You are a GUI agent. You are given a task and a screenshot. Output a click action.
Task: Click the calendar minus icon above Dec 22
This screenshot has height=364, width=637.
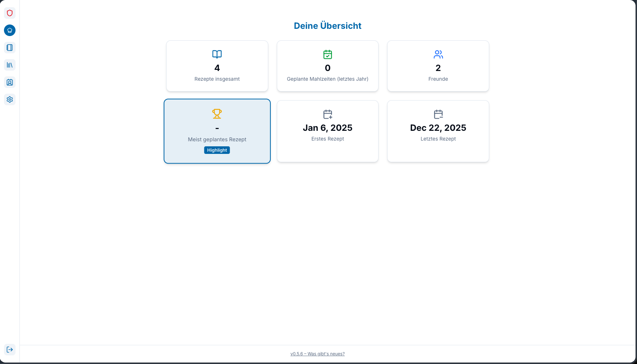coord(438,114)
